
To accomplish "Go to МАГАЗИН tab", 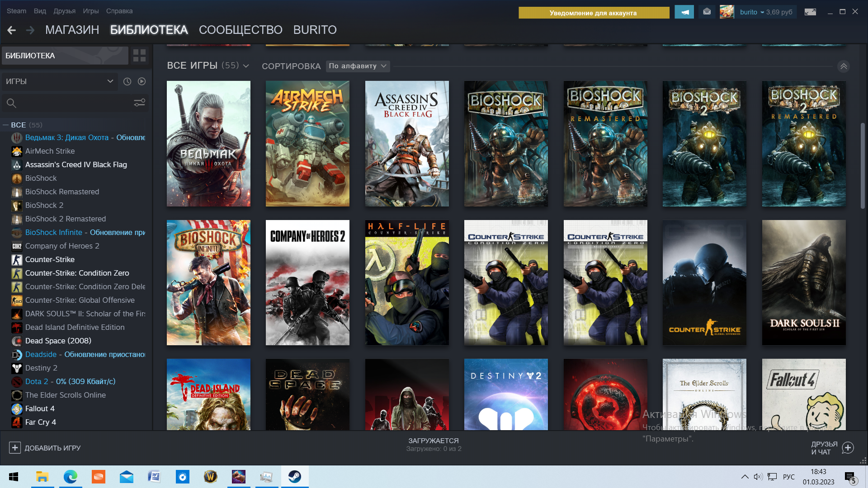I will click(x=72, y=30).
